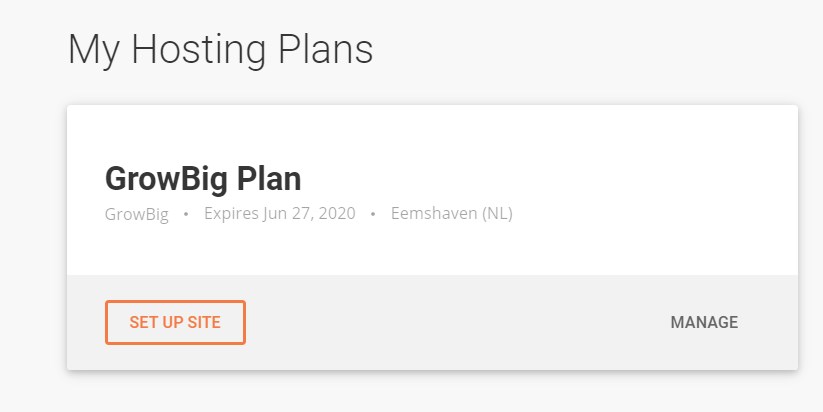Click the Eemshaven (NL) data center label
Viewport: 823px width, 412px height.
(452, 213)
